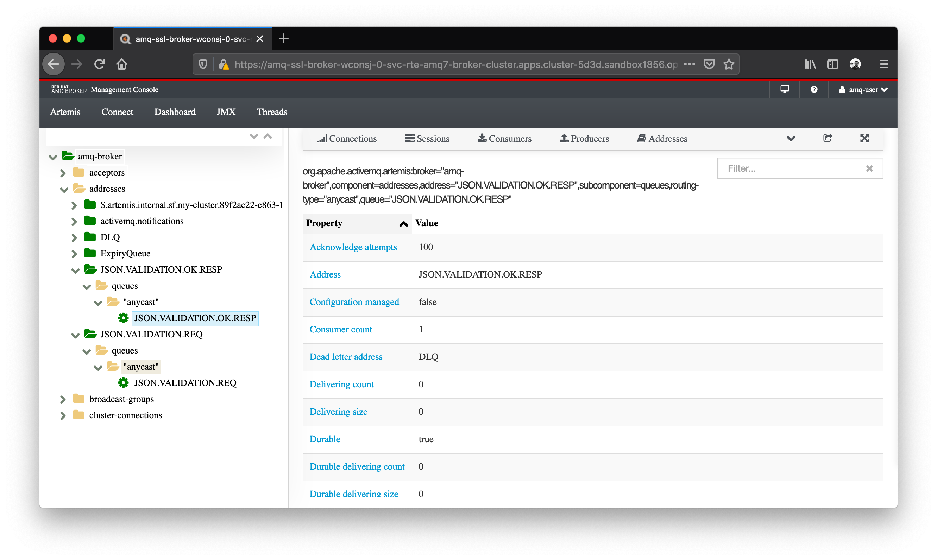Expand the $.artemis.internal address node
The height and width of the screenshot is (560, 937).
(74, 205)
